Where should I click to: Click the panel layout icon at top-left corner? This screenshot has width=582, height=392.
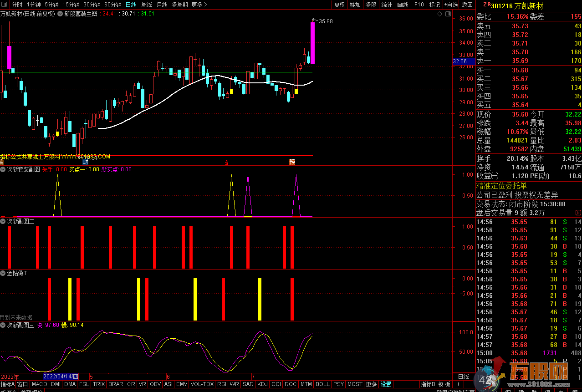(x=4, y=5)
